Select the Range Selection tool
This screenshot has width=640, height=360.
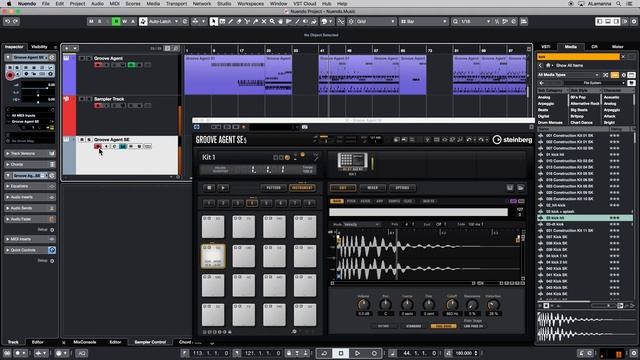222,22
